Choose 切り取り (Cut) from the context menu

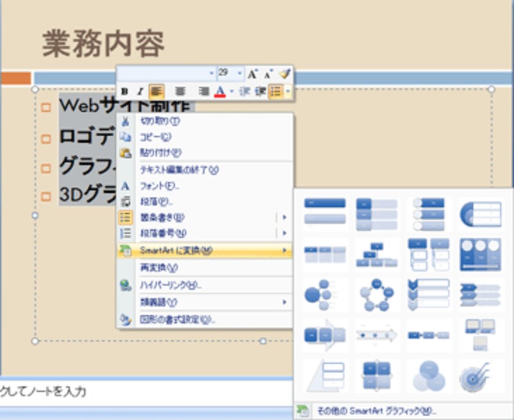tap(204, 121)
